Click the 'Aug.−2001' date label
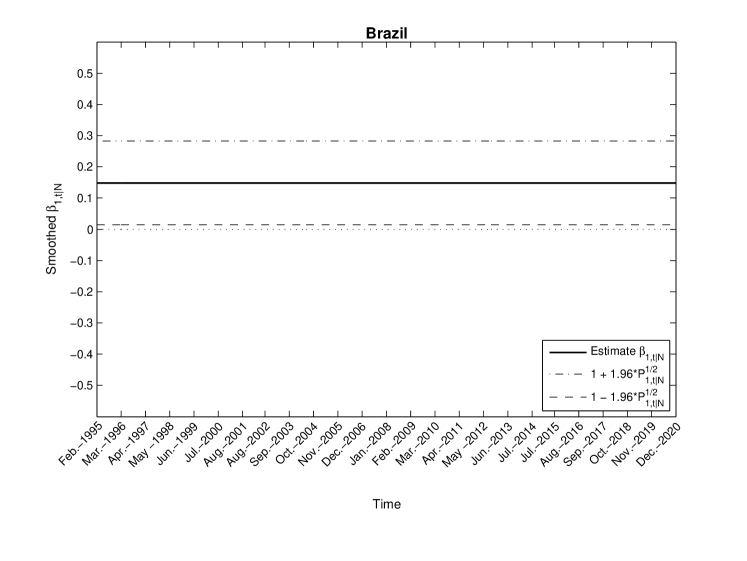Viewport: 747px width, 561px height. click(225, 444)
